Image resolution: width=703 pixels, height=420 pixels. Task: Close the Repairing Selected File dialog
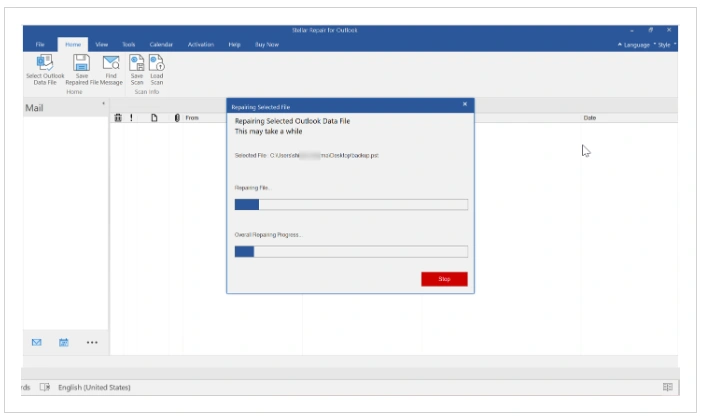point(465,104)
